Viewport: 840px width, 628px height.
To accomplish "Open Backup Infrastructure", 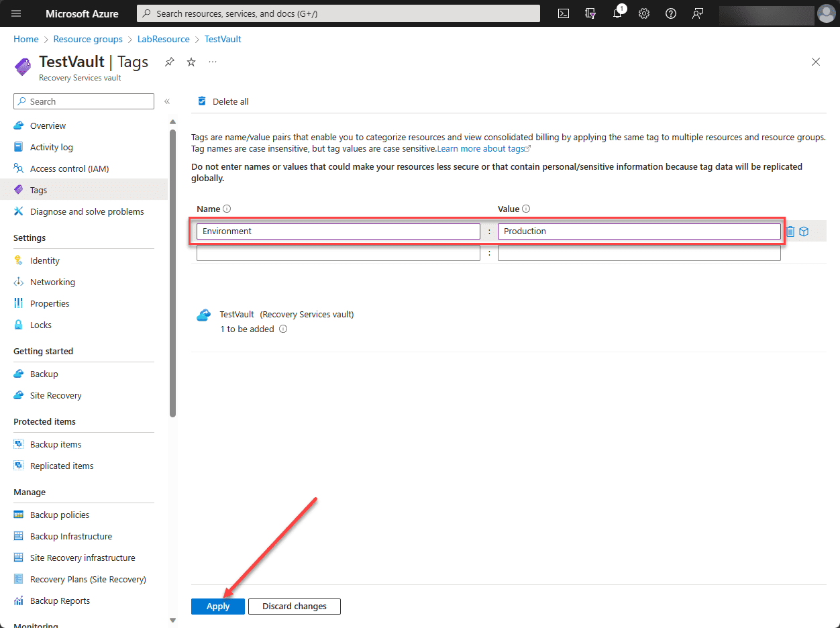I will (x=71, y=536).
